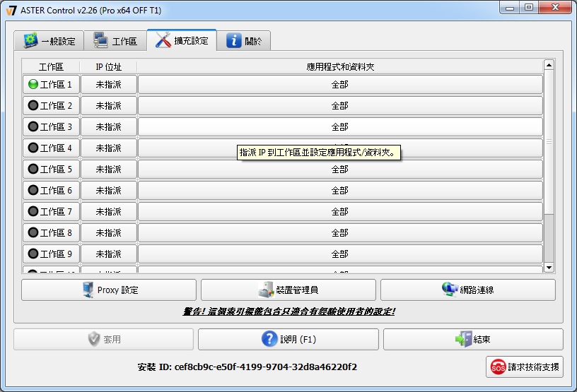
Task: Set applications and folders for 工作區 6
Action: pyautogui.click(x=340, y=191)
